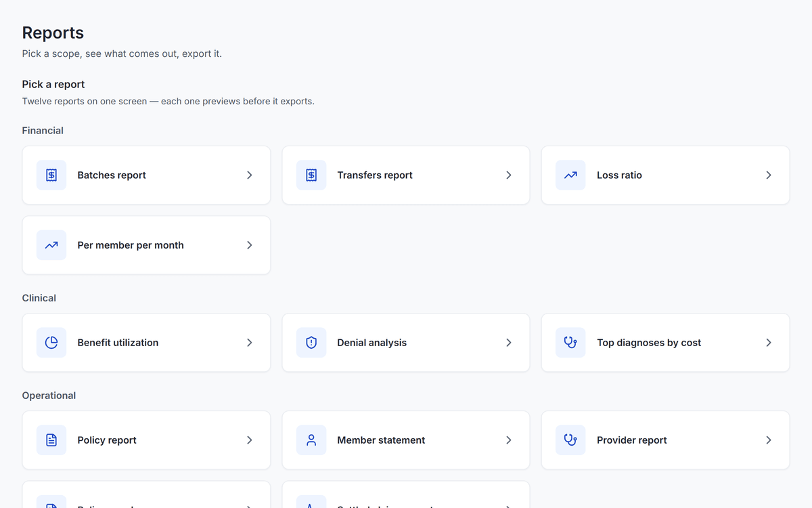812x508 pixels.
Task: Click the trend-line icon on Loss ratio
Action: pyautogui.click(x=570, y=175)
